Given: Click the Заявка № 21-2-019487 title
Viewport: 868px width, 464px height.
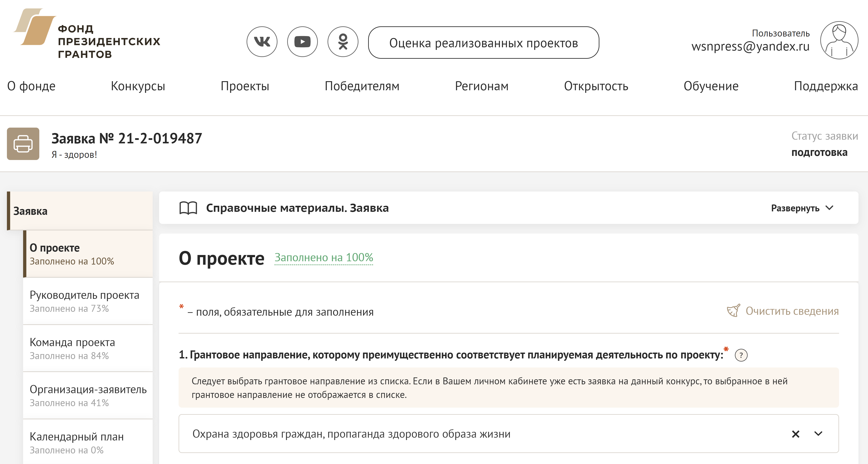Looking at the screenshot, I should pos(127,138).
